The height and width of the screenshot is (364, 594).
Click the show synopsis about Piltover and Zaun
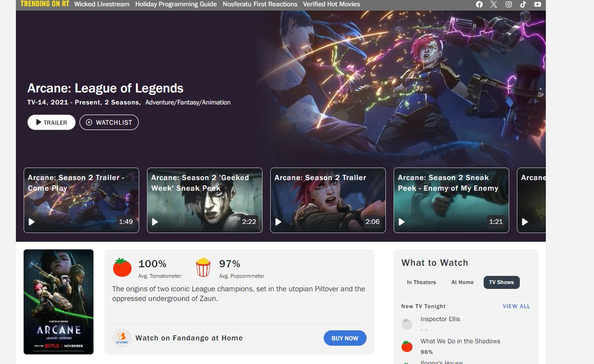click(239, 294)
